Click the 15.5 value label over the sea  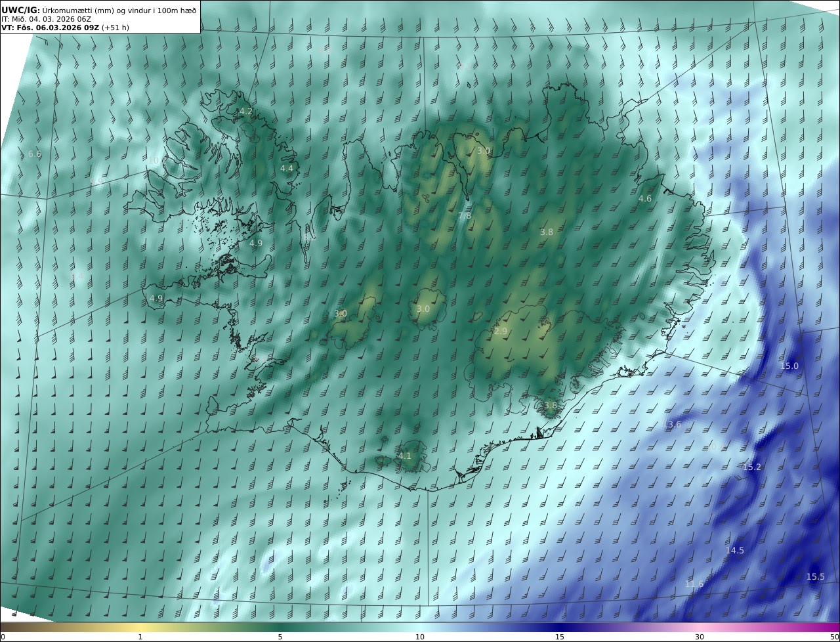pyautogui.click(x=816, y=577)
